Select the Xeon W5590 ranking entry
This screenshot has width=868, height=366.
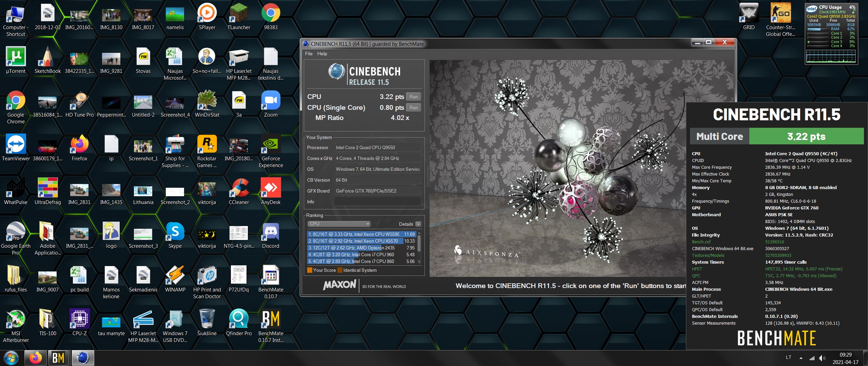(x=361, y=234)
